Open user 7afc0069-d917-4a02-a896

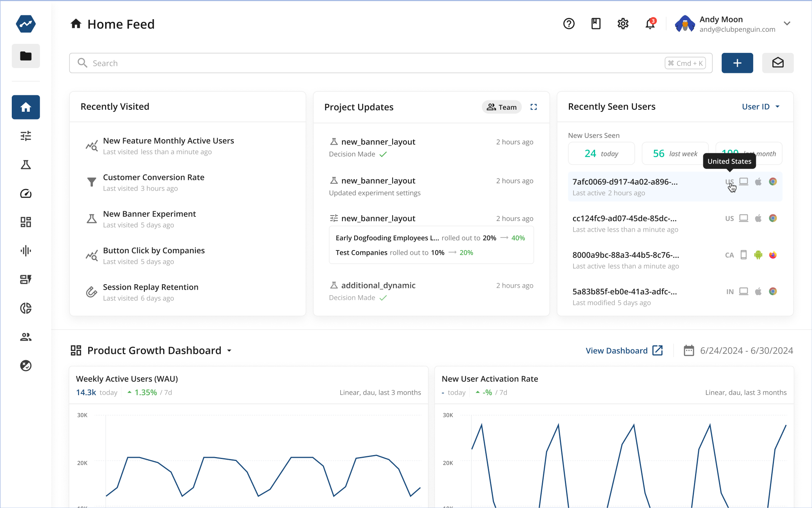pos(675,187)
